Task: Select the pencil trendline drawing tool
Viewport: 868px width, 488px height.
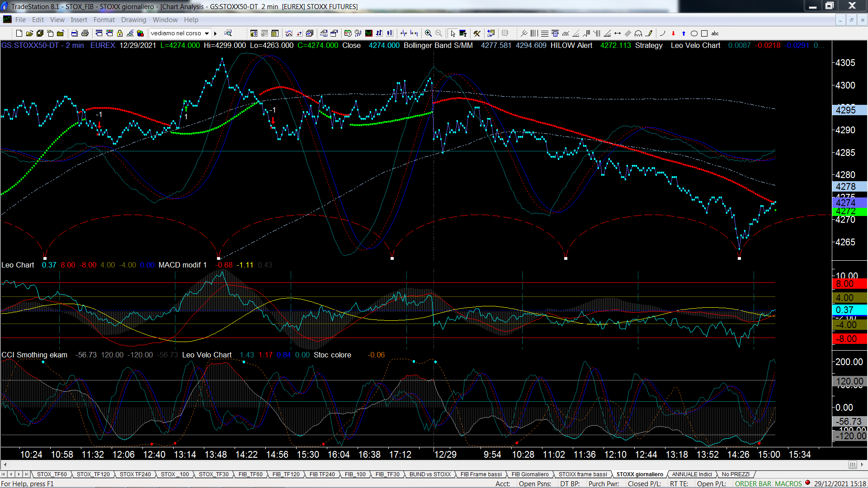Action: tap(649, 33)
